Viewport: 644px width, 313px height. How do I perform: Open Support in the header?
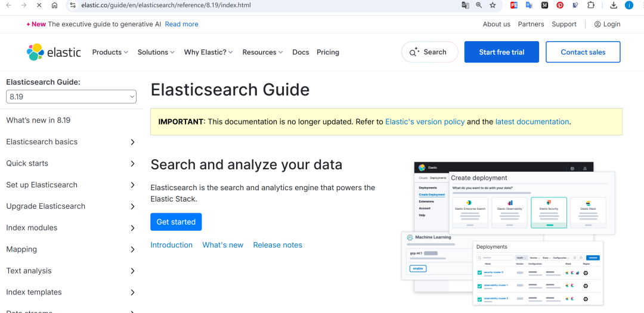[564, 24]
